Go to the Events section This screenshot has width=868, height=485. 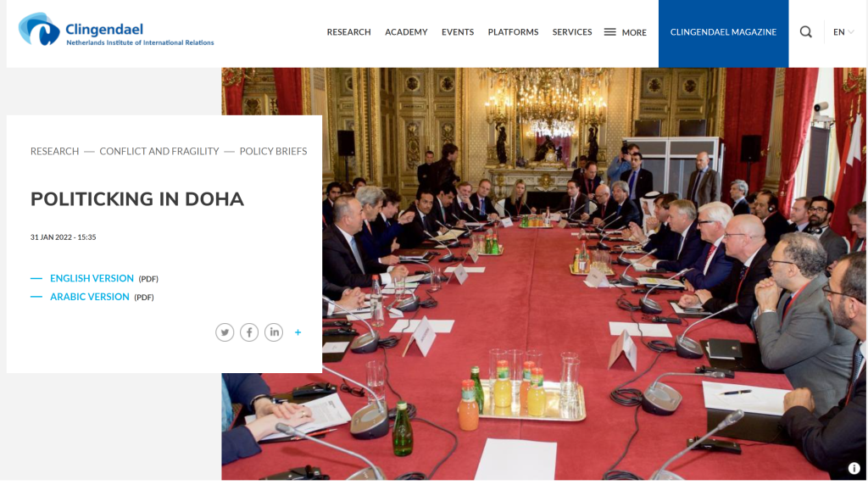pos(458,32)
